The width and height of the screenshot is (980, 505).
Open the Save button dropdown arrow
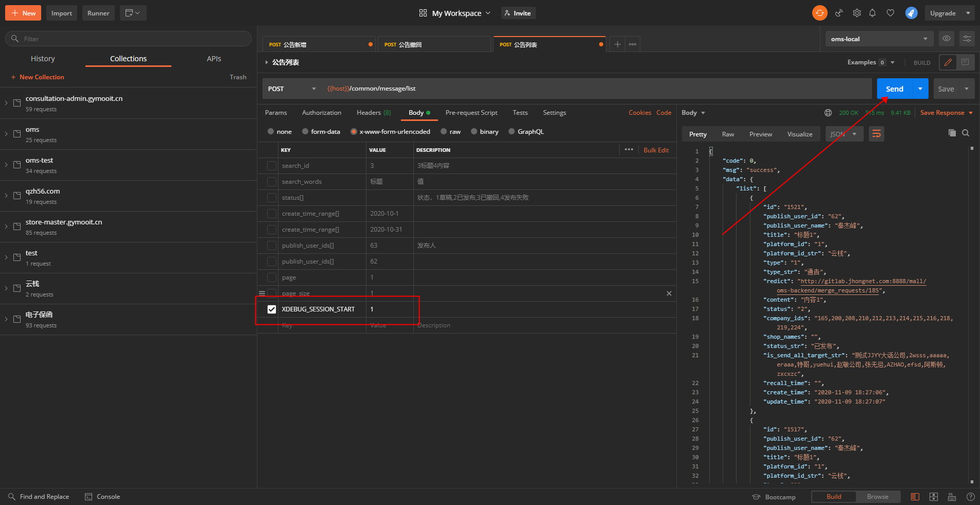click(x=967, y=89)
